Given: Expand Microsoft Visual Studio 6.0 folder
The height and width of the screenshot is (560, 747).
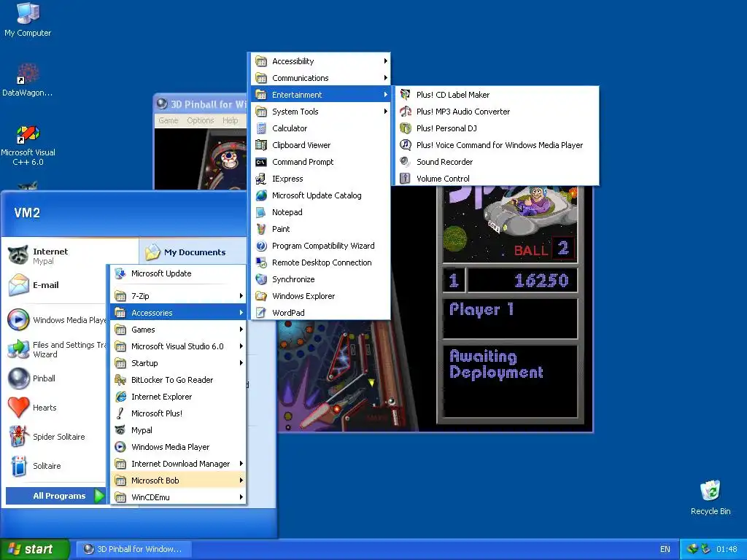Looking at the screenshot, I should pos(179,346).
